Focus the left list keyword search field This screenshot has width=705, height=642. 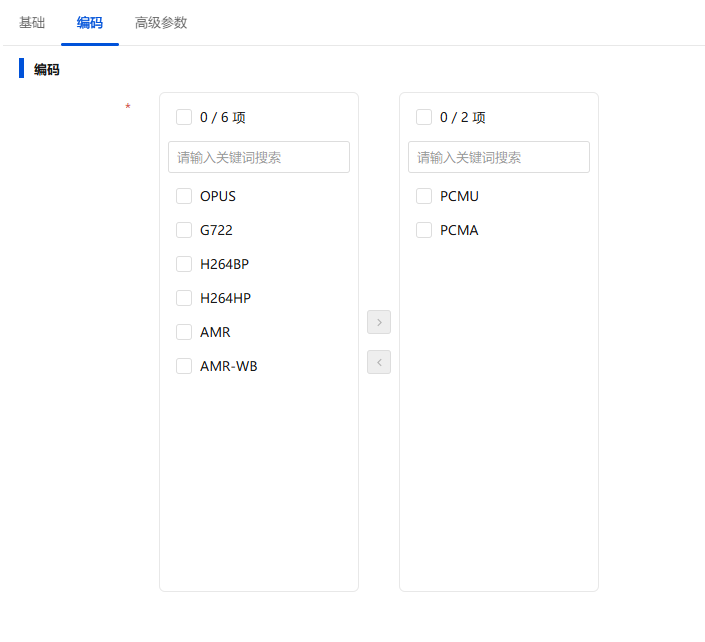[x=259, y=157]
